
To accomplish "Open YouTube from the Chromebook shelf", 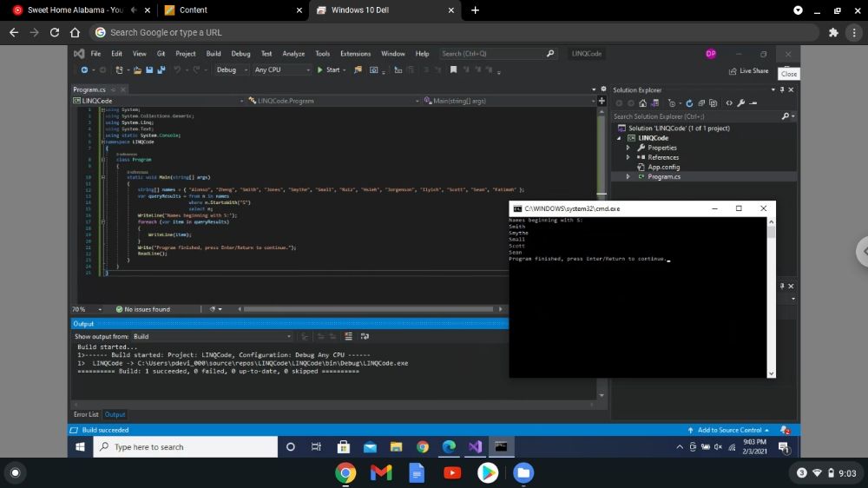I will click(452, 472).
